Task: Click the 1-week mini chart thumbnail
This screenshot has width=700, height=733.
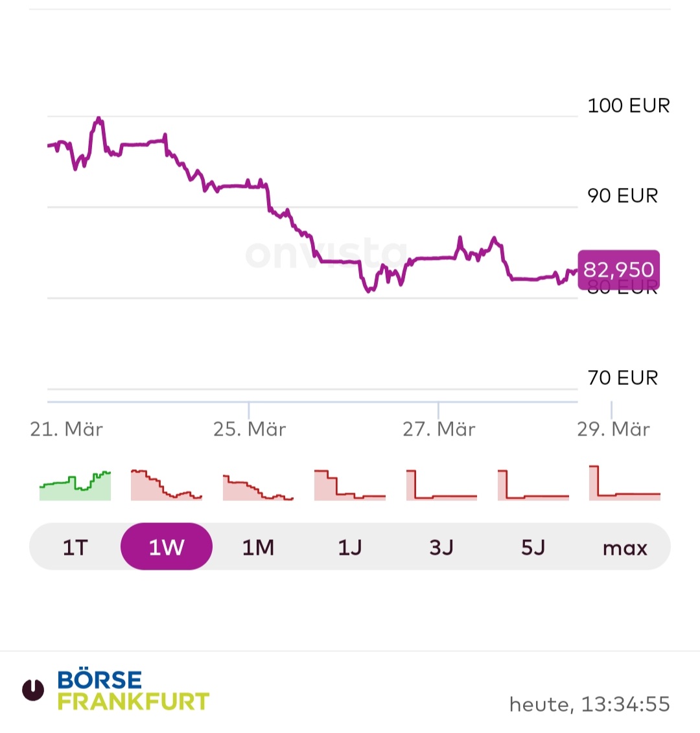Action: 167,485
